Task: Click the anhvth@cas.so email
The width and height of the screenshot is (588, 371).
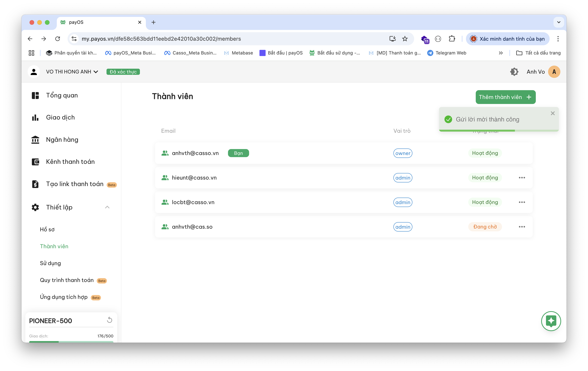Action: point(192,227)
